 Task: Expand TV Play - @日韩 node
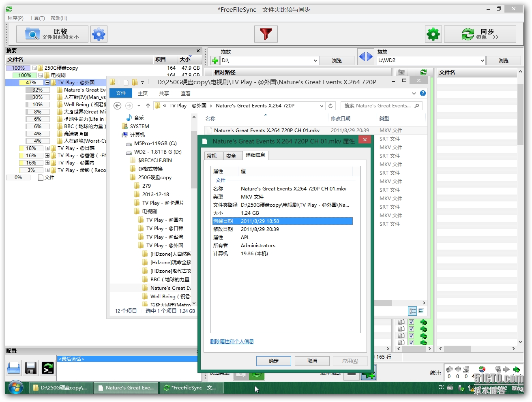pyautogui.click(x=47, y=148)
